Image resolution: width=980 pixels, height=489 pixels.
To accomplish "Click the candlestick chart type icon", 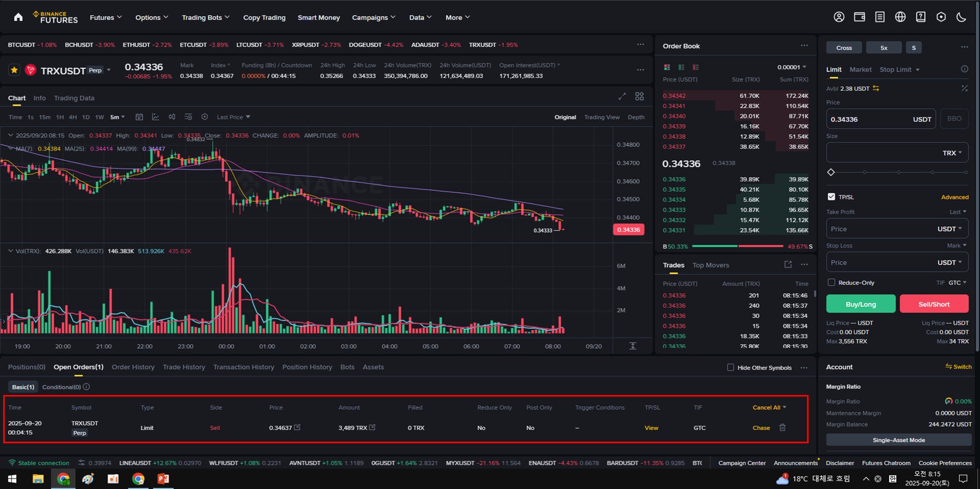I will [172, 117].
